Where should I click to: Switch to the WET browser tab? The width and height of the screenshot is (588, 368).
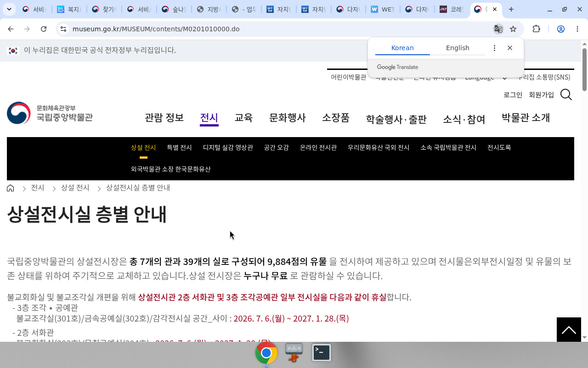coord(382,9)
